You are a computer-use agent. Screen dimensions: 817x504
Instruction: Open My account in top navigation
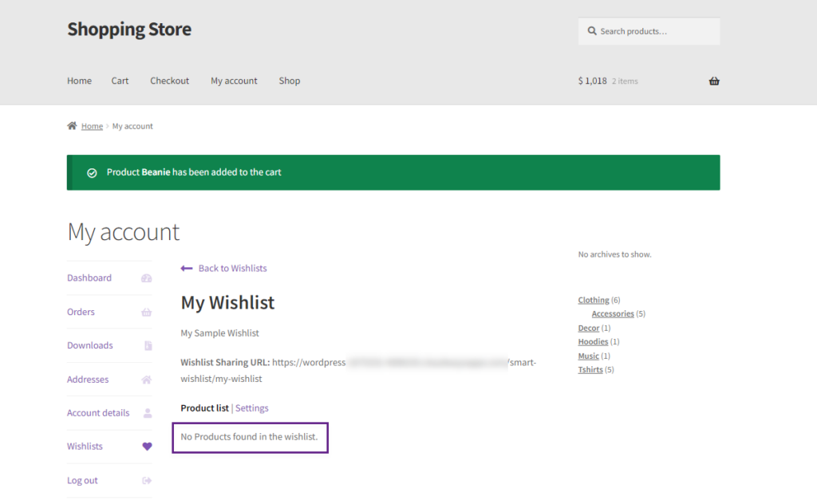point(234,81)
